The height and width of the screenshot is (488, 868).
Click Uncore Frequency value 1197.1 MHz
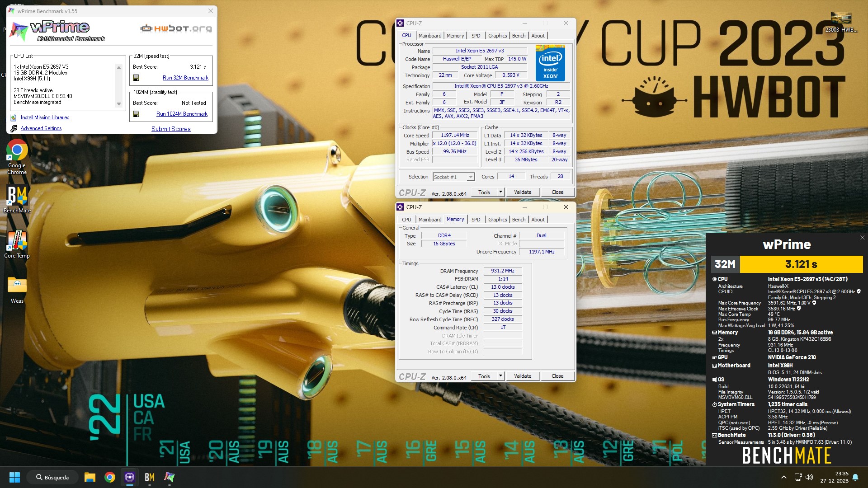542,252
